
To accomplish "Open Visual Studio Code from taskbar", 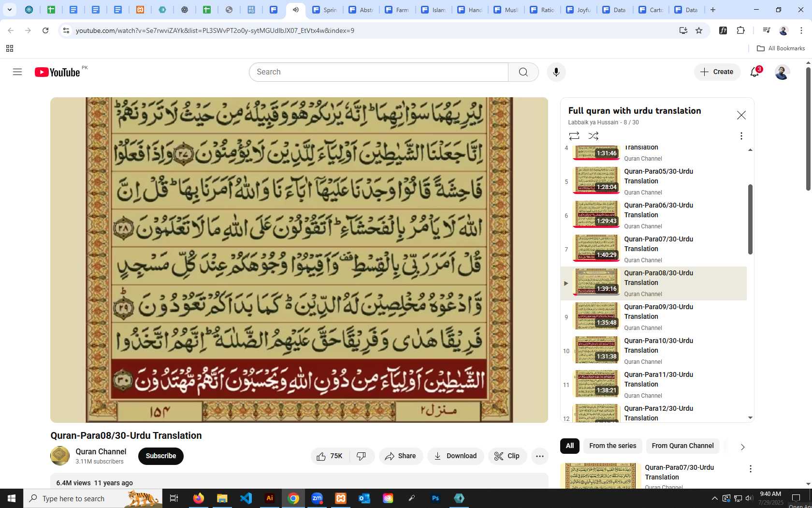I will pyautogui.click(x=246, y=498).
